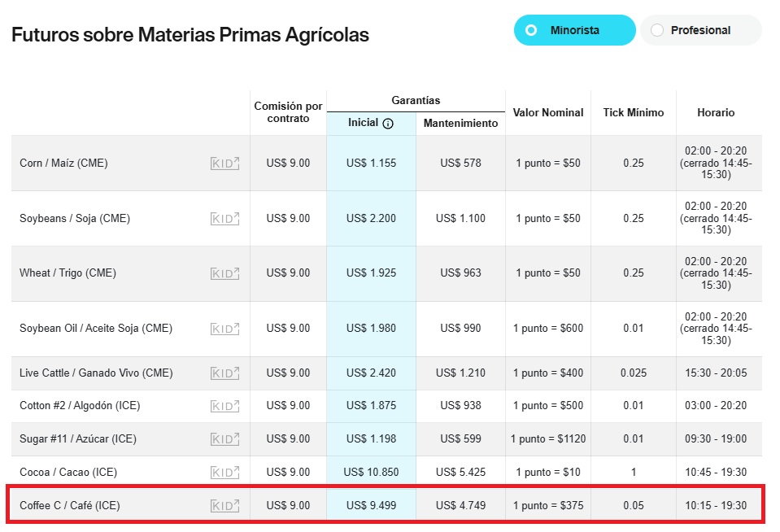Click the Tick Mínimo column header

click(633, 113)
